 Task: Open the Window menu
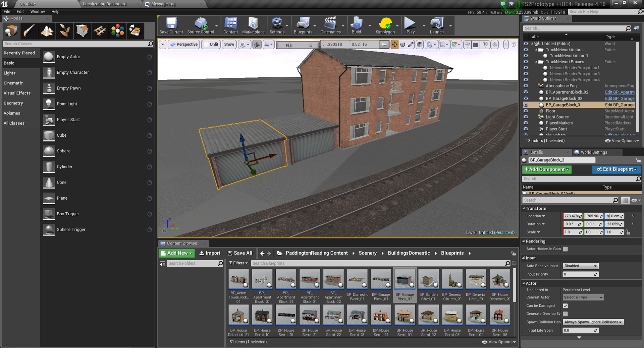point(37,11)
